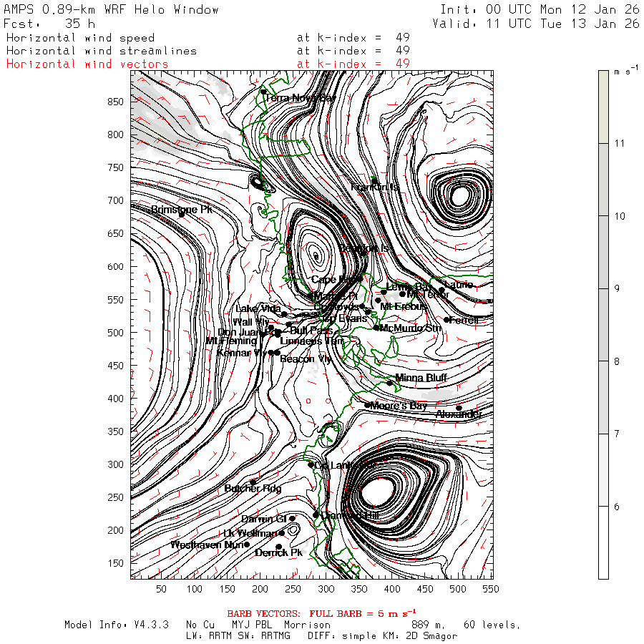The image size is (644, 644).
Task: Click the 'Init: 00 UTC Mon 12 Jan 26' text
Action: (540, 9)
